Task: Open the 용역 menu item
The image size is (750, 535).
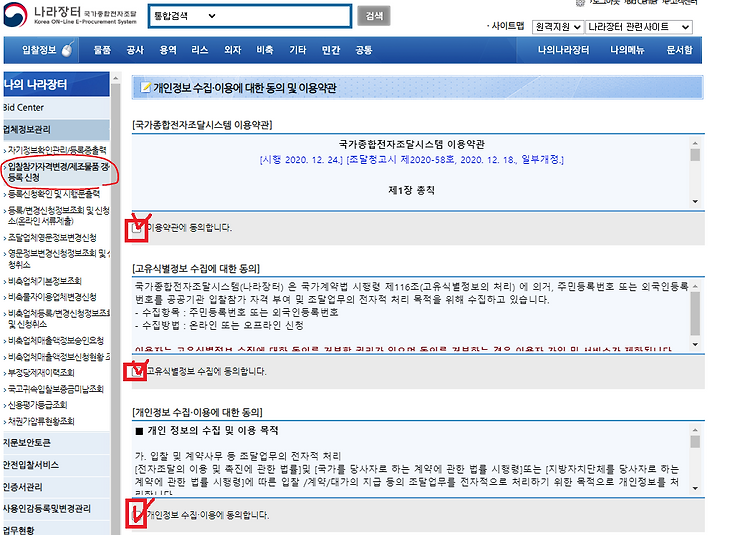Action: click(x=168, y=50)
